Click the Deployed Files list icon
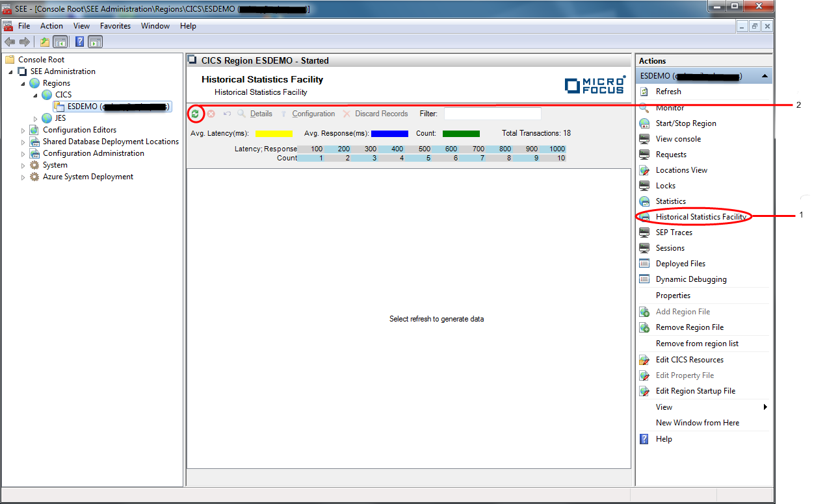838x504 pixels. tap(644, 264)
